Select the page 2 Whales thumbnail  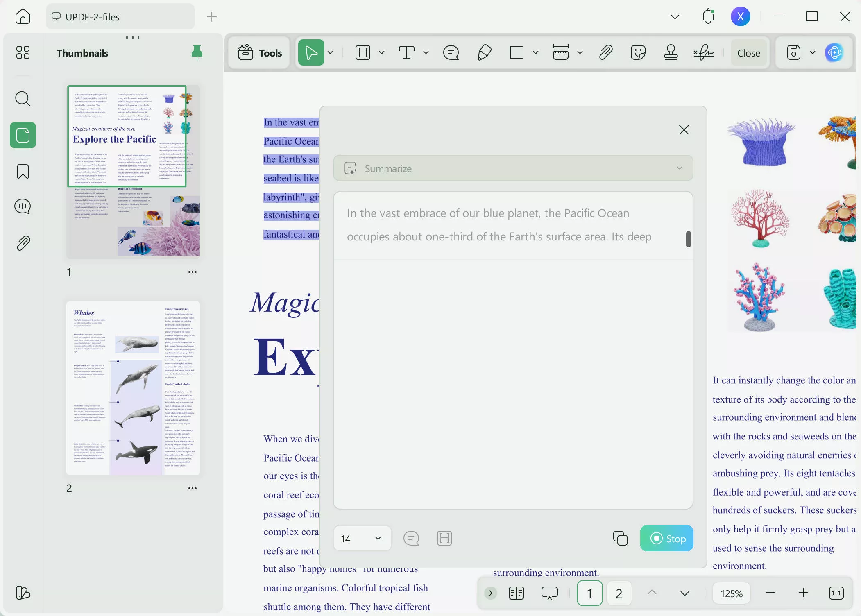133,388
